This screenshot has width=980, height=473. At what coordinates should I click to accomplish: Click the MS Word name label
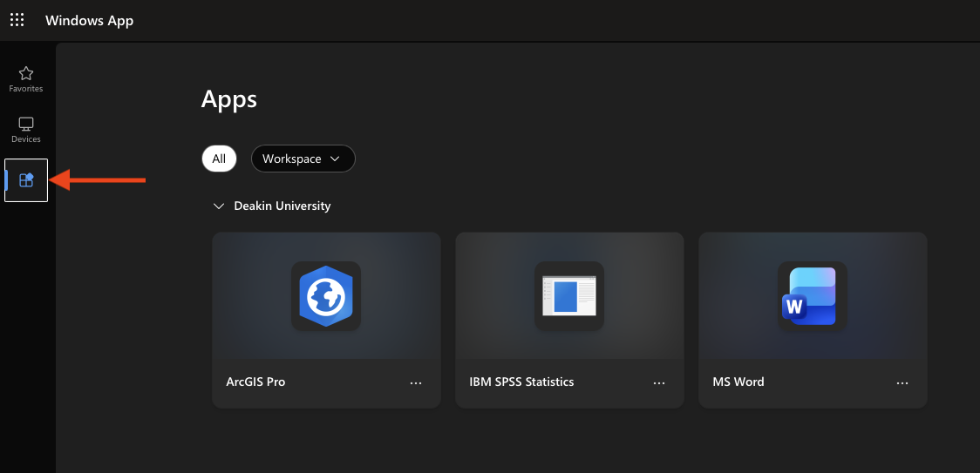(x=738, y=382)
